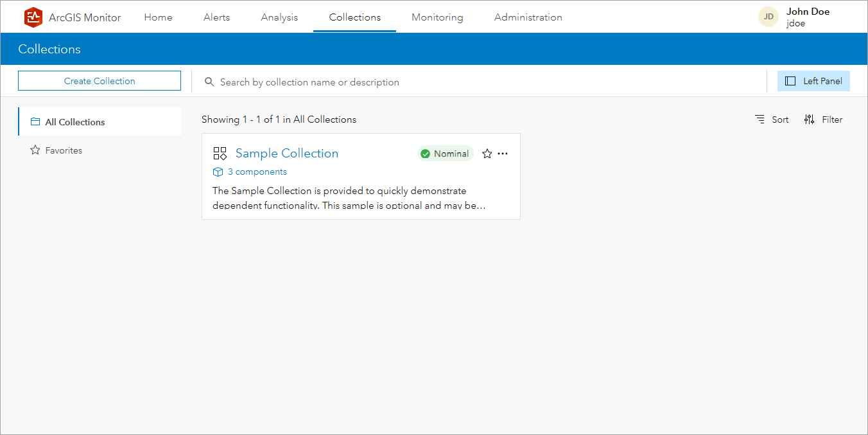Open the Sample Collection link
The image size is (868, 435).
(x=286, y=153)
